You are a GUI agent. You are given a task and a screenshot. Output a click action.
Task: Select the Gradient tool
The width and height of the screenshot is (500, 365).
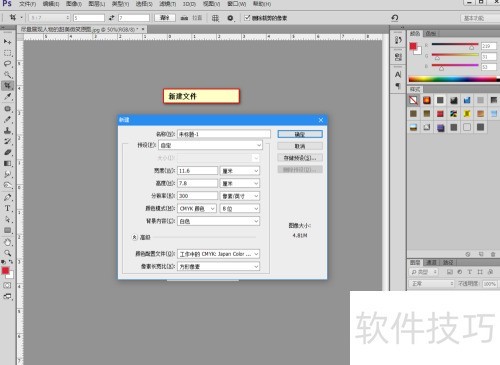point(7,163)
